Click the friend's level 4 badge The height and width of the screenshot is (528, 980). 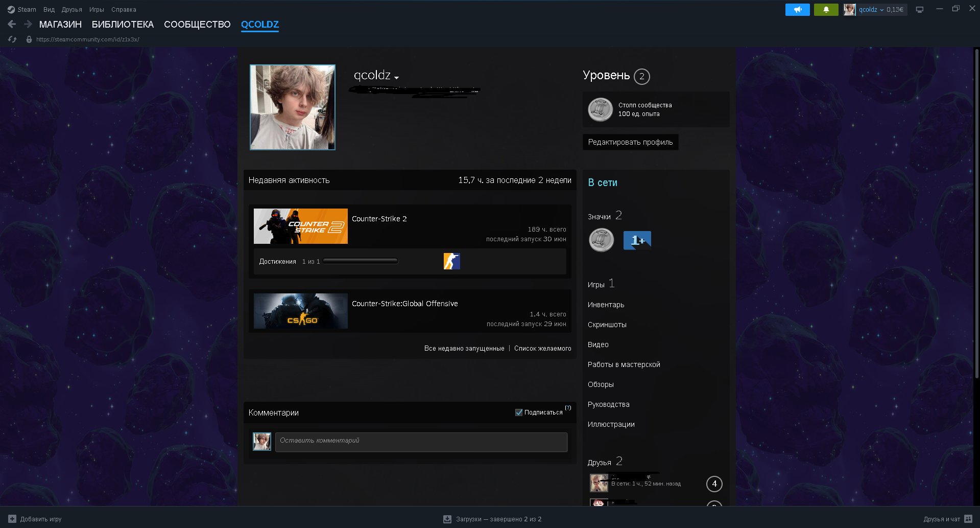pos(714,484)
